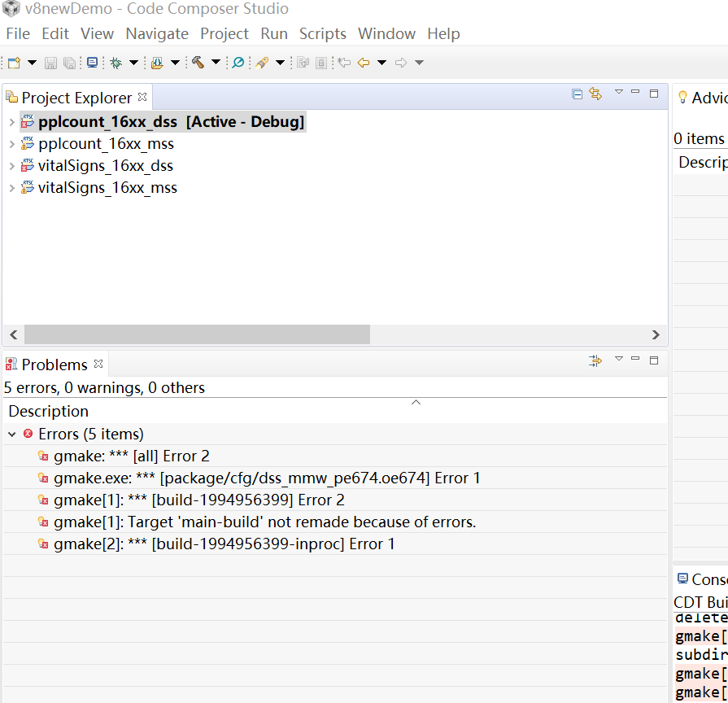Open the Navigate menu
This screenshot has width=728, height=703.
click(157, 34)
